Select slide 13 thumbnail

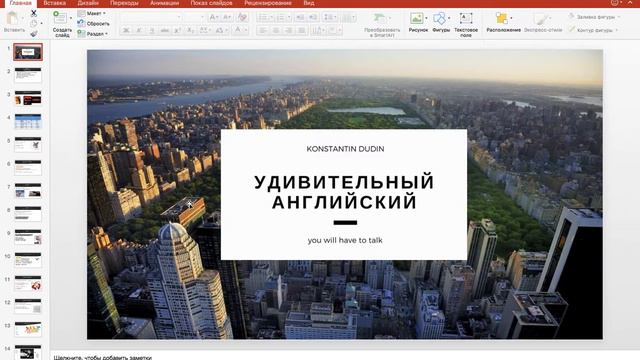click(x=28, y=329)
